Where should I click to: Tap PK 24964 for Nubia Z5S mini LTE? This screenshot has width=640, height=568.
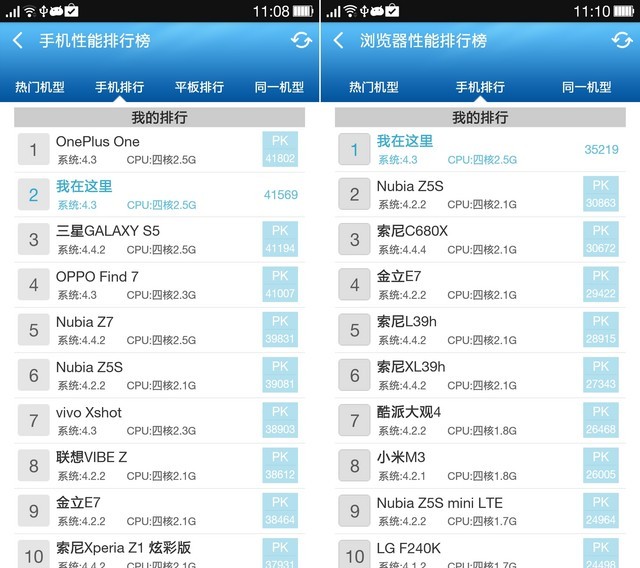(x=601, y=511)
